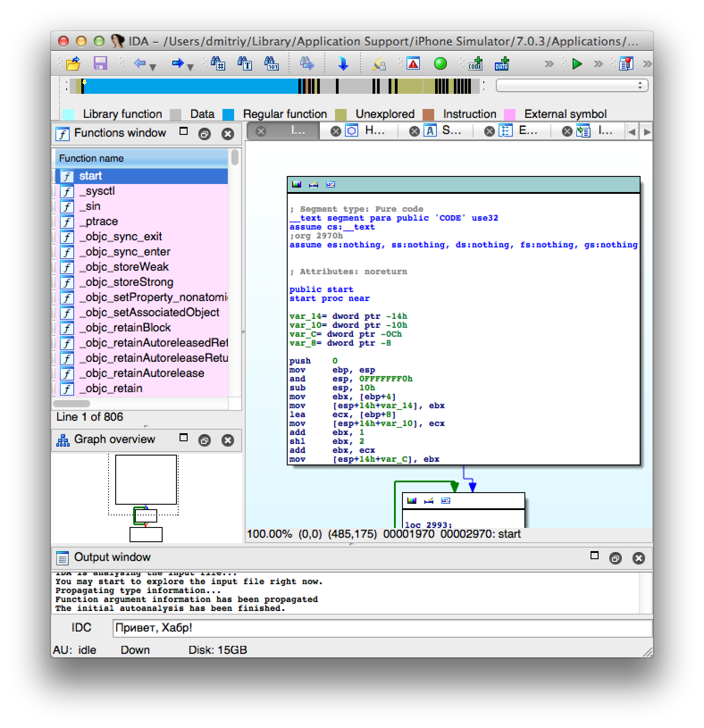This screenshot has height=728, width=704.
Task: Click the text search binoculars icon
Action: [x=244, y=63]
